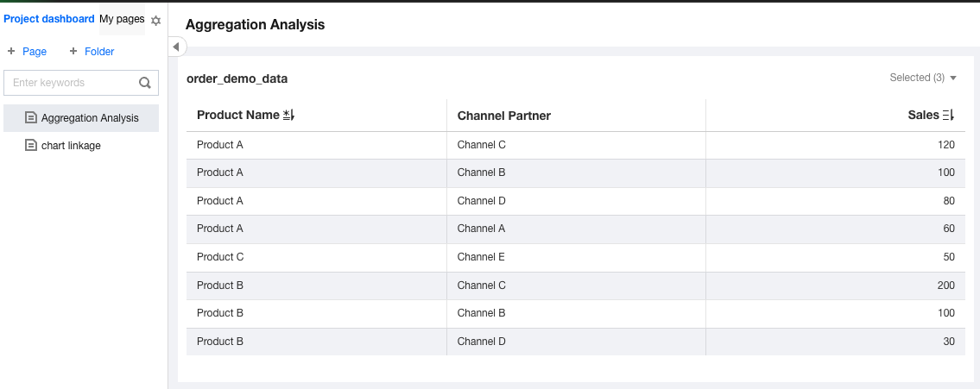Click the search magnifier icon
This screenshot has height=389, width=980.
tap(145, 83)
